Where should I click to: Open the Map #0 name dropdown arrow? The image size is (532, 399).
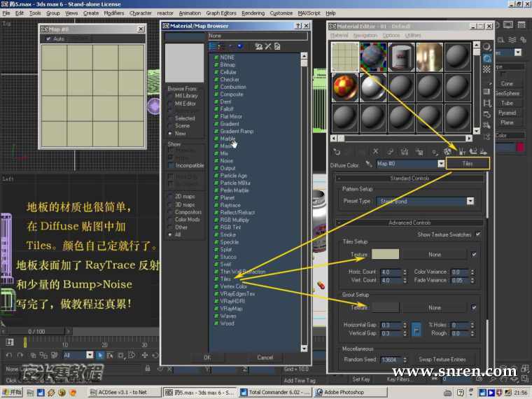coord(441,164)
